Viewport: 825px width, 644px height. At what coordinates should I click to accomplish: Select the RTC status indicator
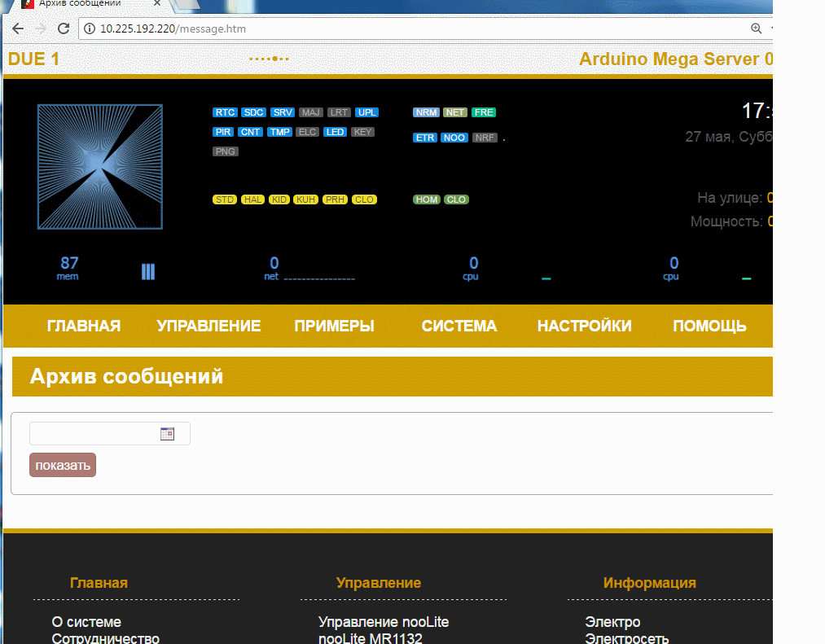tap(225, 112)
